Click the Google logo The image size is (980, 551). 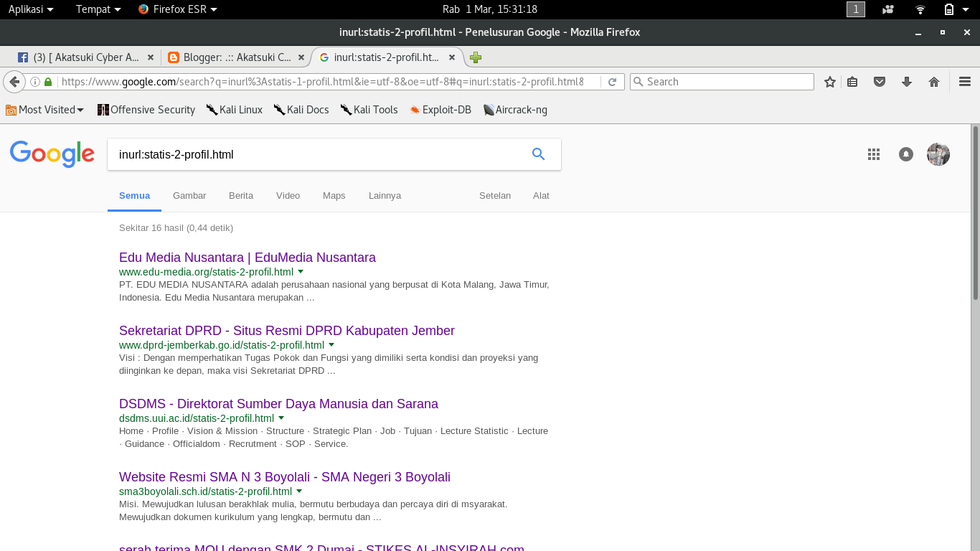pyautogui.click(x=52, y=154)
